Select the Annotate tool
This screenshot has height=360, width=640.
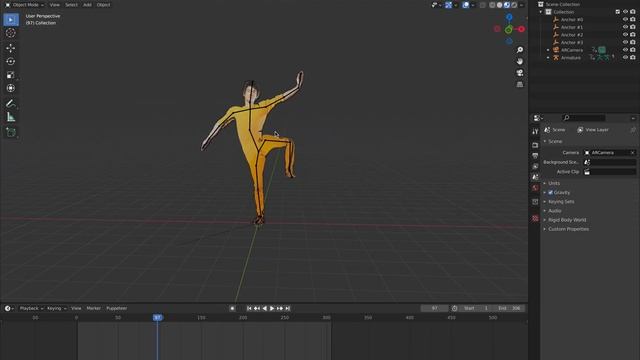coord(11,104)
